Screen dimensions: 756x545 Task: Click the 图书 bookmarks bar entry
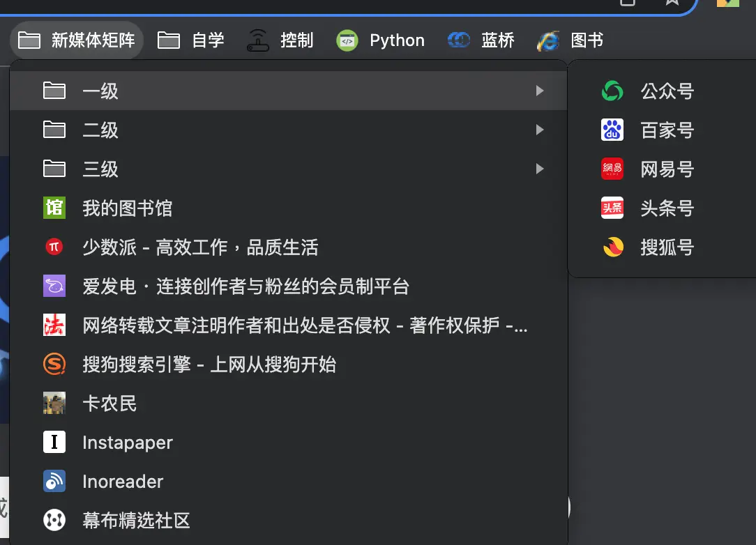[x=572, y=40]
